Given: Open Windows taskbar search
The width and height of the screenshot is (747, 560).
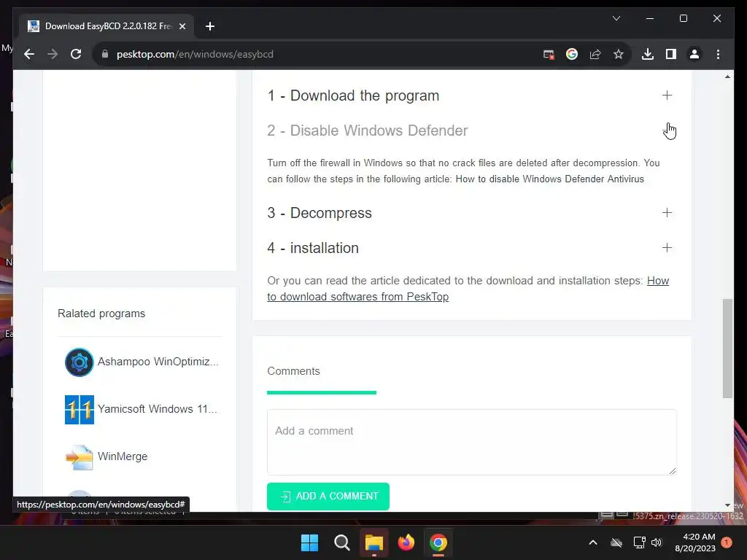Looking at the screenshot, I should pyautogui.click(x=341, y=542).
